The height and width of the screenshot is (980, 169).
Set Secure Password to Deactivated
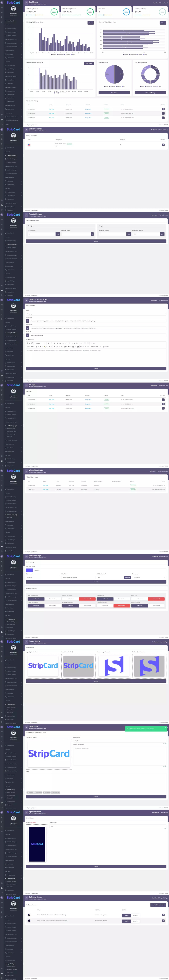coord(87,599)
